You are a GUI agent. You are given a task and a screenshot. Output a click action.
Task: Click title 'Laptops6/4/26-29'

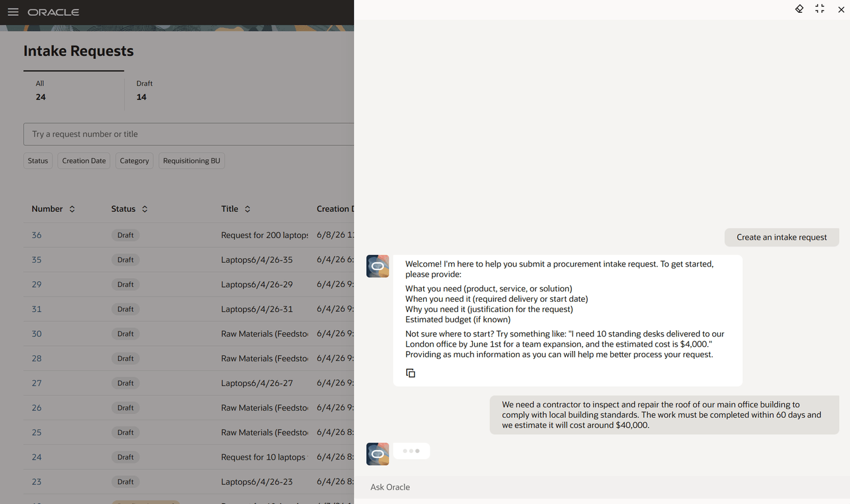click(257, 284)
